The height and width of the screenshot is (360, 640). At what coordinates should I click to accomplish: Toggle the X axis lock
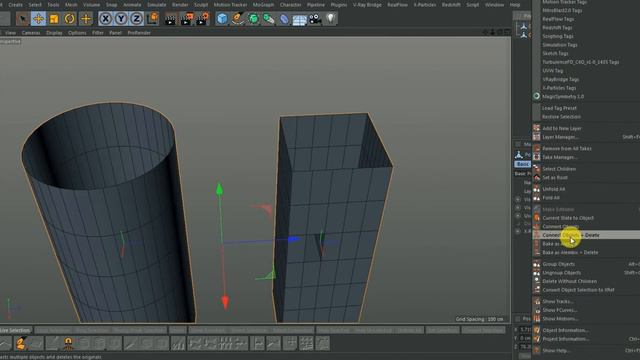point(105,19)
